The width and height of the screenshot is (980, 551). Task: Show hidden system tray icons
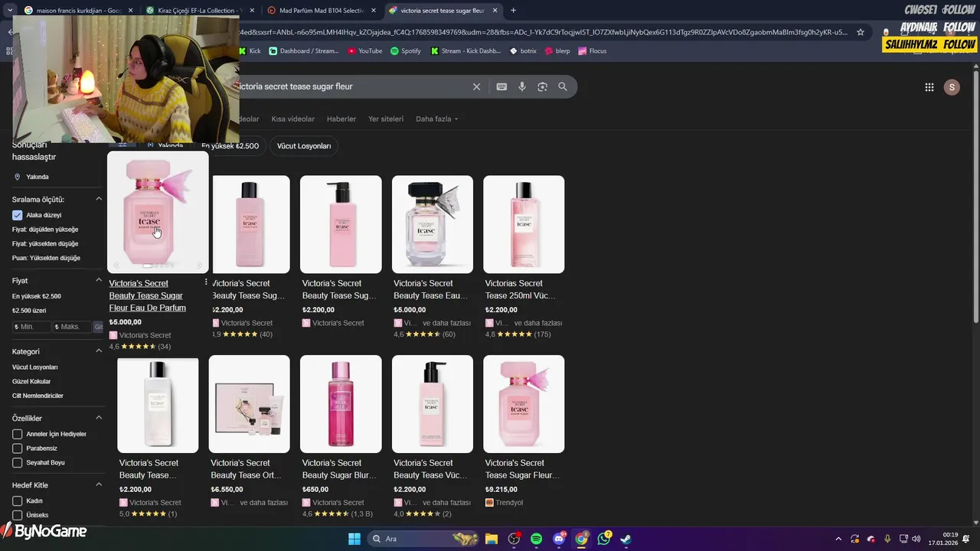pos(838,539)
